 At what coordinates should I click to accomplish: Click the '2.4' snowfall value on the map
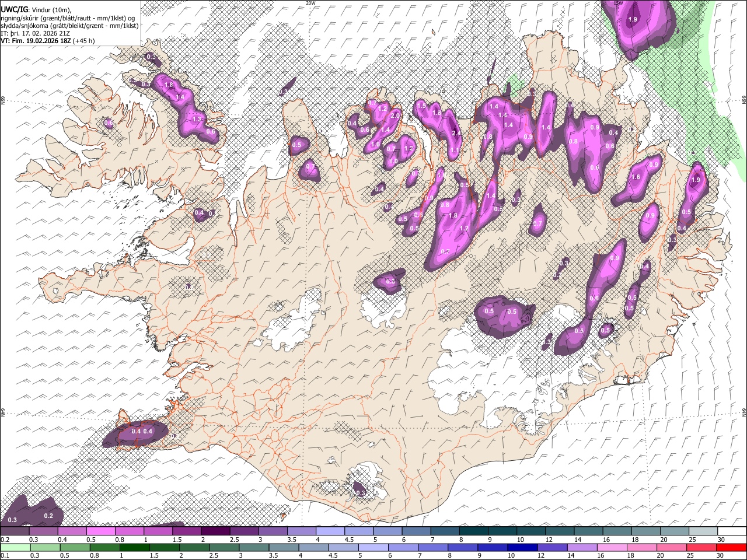(456, 133)
